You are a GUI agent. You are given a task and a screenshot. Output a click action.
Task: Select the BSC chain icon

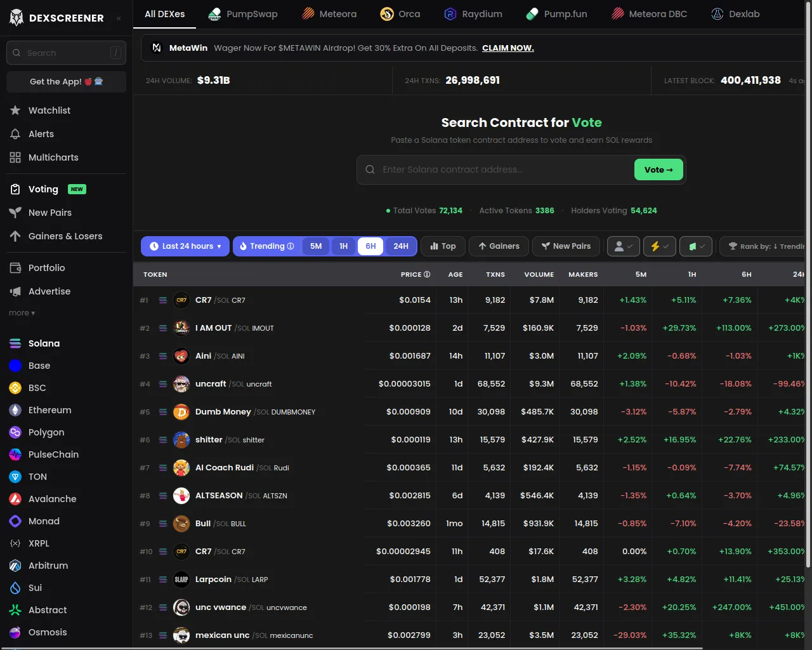point(15,388)
